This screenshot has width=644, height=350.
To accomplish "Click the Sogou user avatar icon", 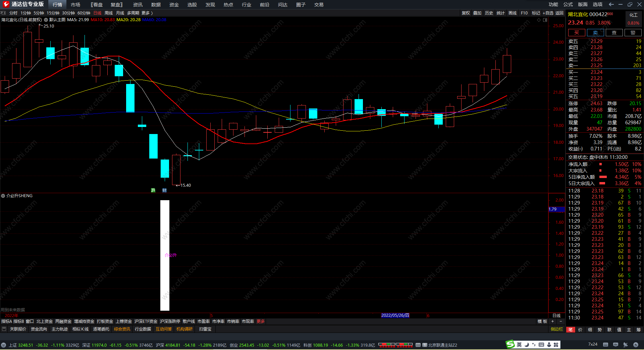I will [549, 345].
